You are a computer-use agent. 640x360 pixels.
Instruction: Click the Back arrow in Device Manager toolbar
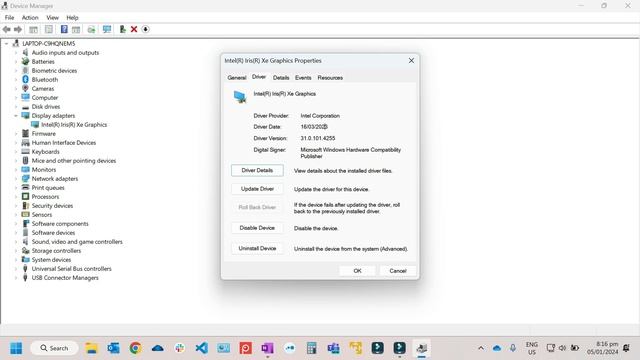pos(7,29)
